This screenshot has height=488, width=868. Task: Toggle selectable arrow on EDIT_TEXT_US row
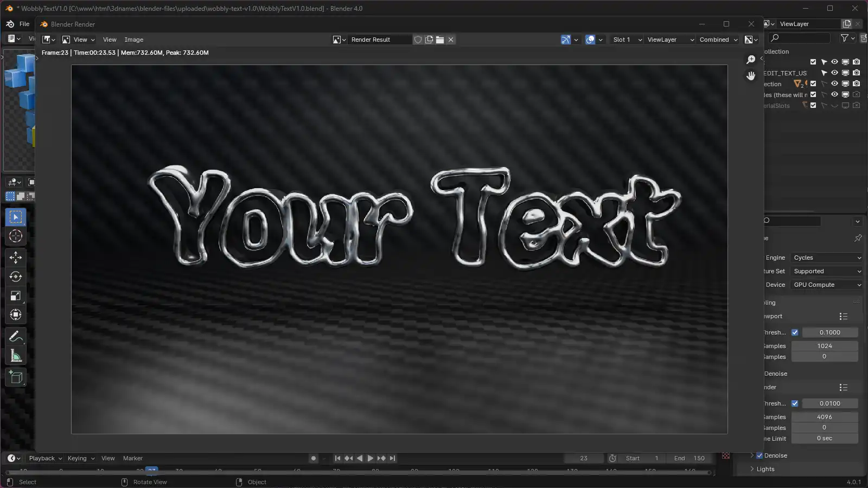point(824,73)
